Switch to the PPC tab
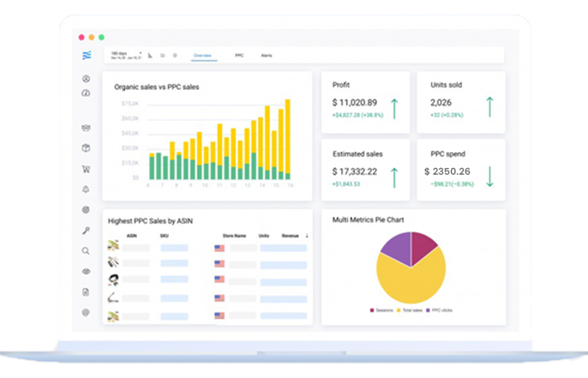Screen dimensions: 588x378 tap(239, 55)
